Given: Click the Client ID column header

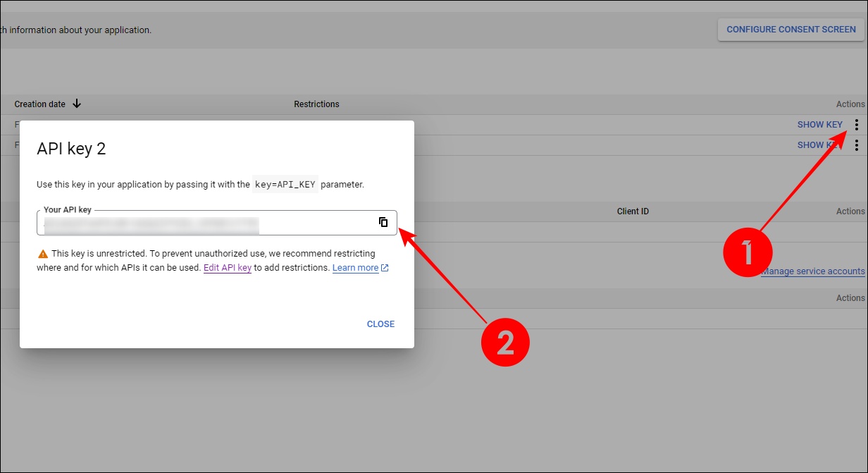Looking at the screenshot, I should pos(632,211).
